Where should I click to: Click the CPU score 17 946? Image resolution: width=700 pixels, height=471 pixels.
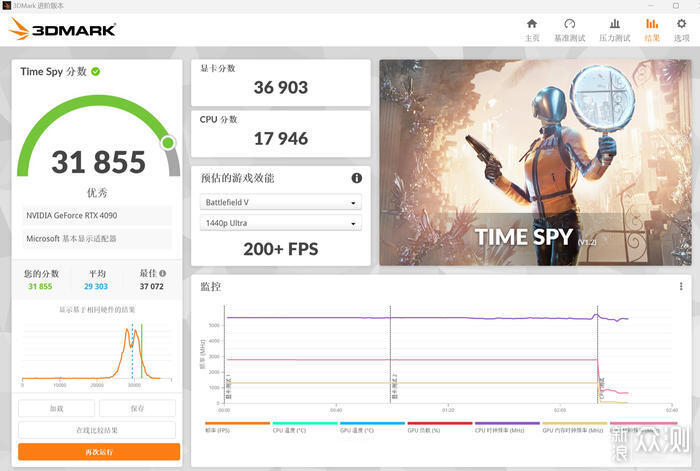tap(281, 139)
